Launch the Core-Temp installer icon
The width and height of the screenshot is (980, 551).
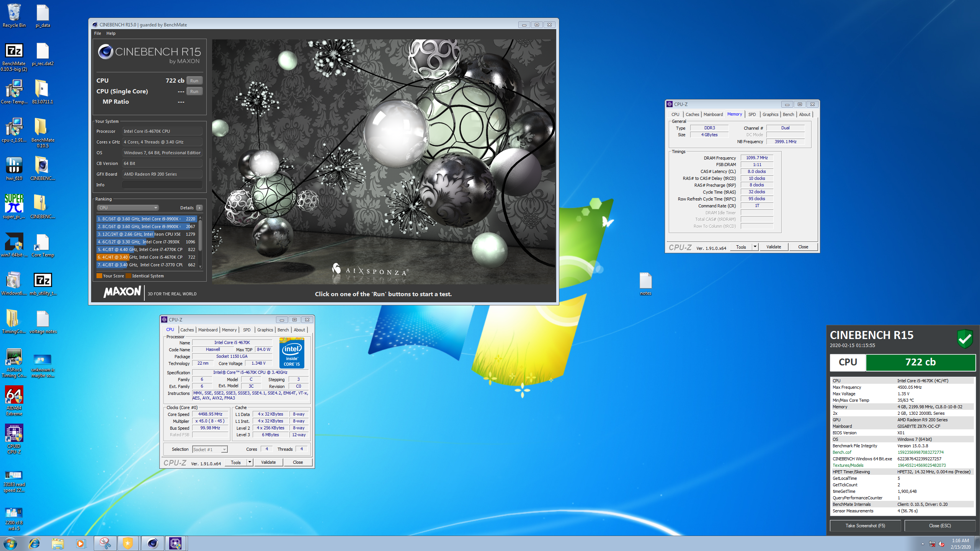[14, 92]
